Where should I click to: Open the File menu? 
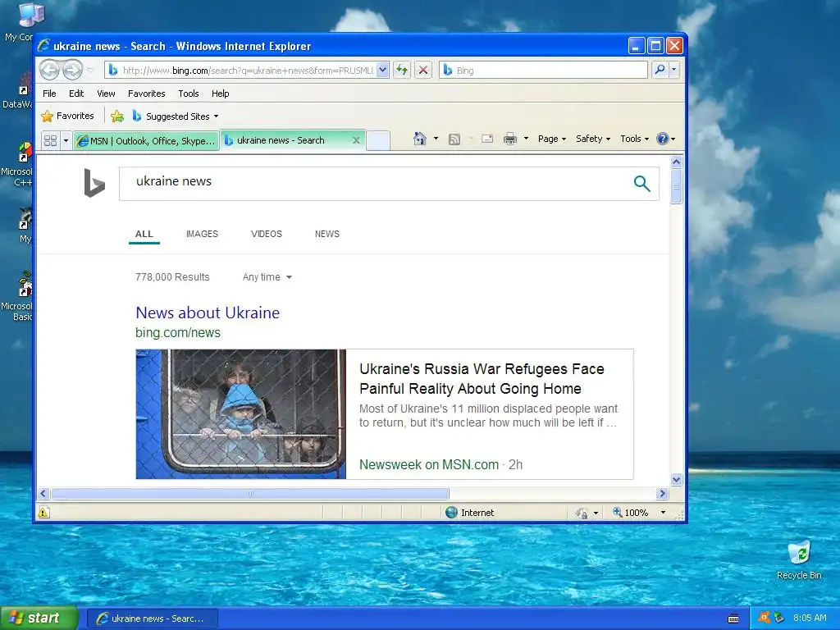coord(49,94)
